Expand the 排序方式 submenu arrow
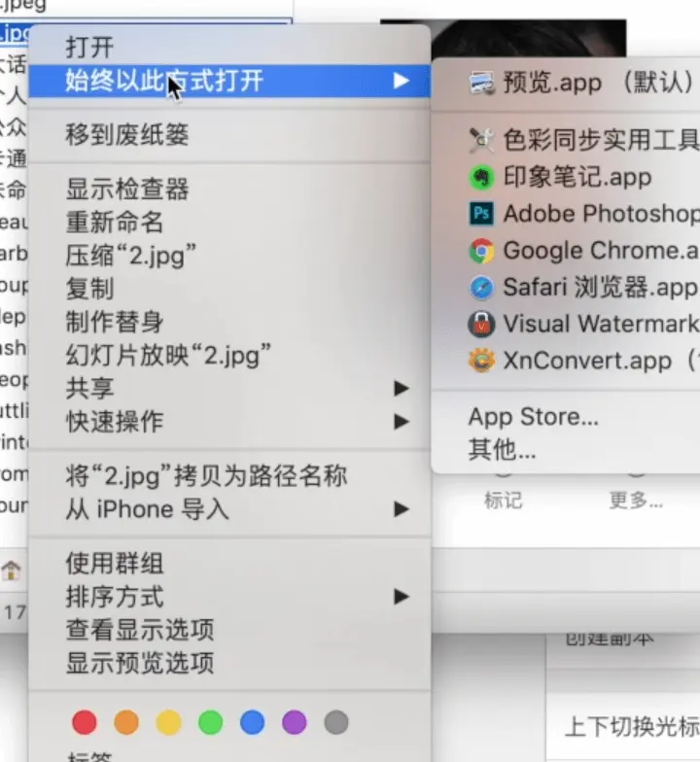 [401, 597]
